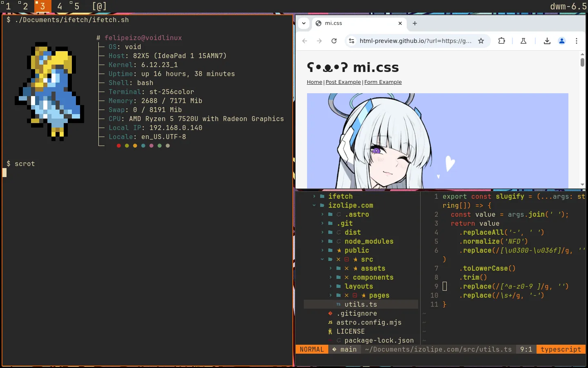Close the mi.css browser tab
The height and width of the screenshot is (368, 588).
pyautogui.click(x=400, y=23)
